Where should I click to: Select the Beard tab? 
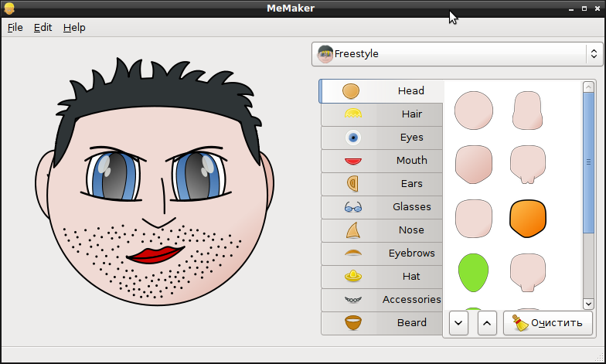382,323
